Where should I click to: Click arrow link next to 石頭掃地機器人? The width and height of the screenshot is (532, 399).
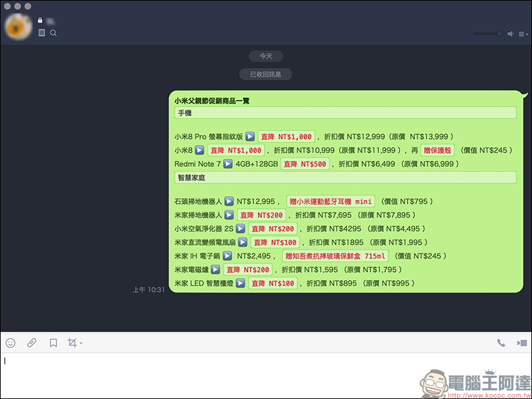[x=229, y=201]
